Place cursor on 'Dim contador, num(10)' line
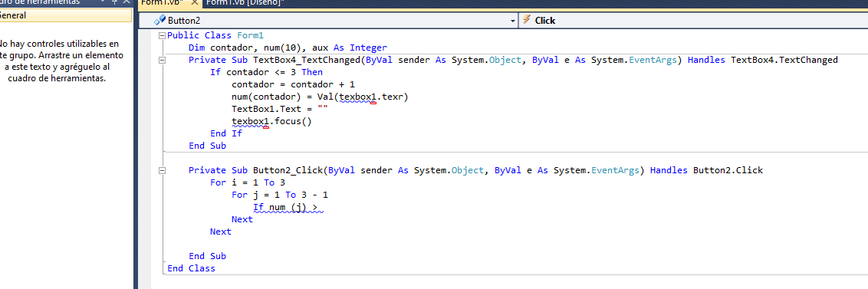This screenshot has width=868, height=289. point(288,48)
